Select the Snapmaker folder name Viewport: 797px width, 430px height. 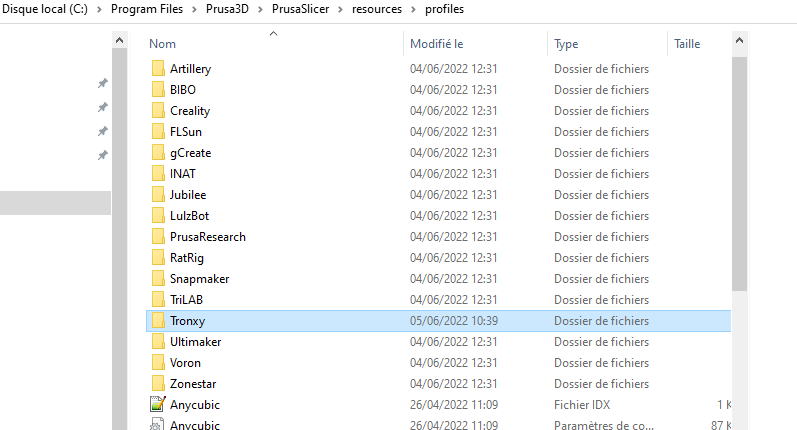click(x=200, y=279)
